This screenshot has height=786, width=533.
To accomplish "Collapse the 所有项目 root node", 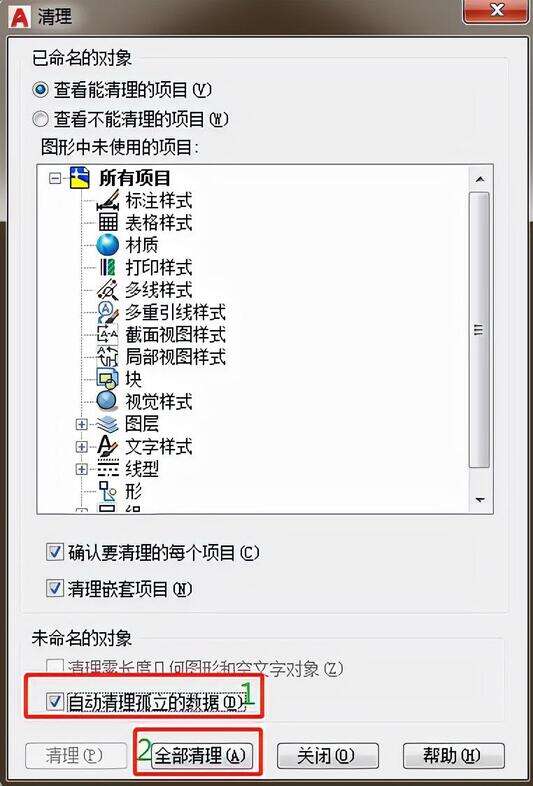I will (x=56, y=178).
